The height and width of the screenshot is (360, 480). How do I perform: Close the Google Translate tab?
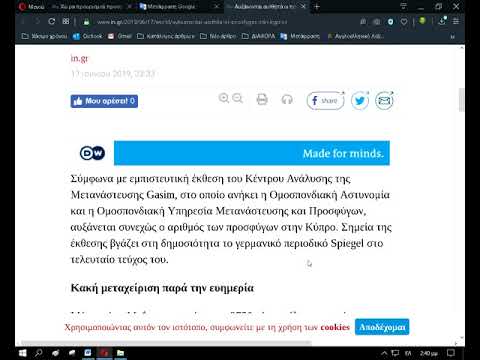(216, 6)
